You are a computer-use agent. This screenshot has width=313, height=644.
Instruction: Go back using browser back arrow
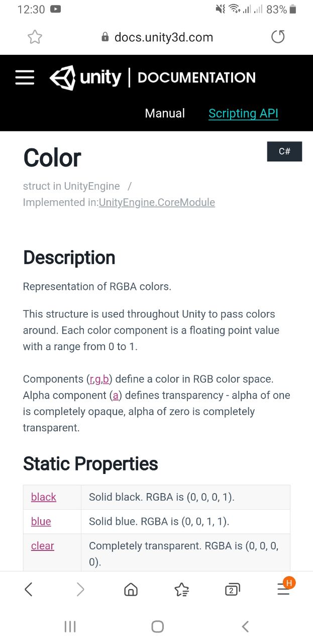29,589
